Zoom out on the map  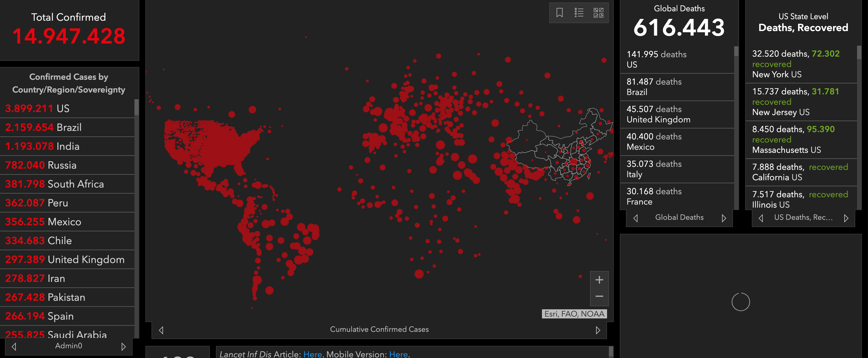click(599, 297)
